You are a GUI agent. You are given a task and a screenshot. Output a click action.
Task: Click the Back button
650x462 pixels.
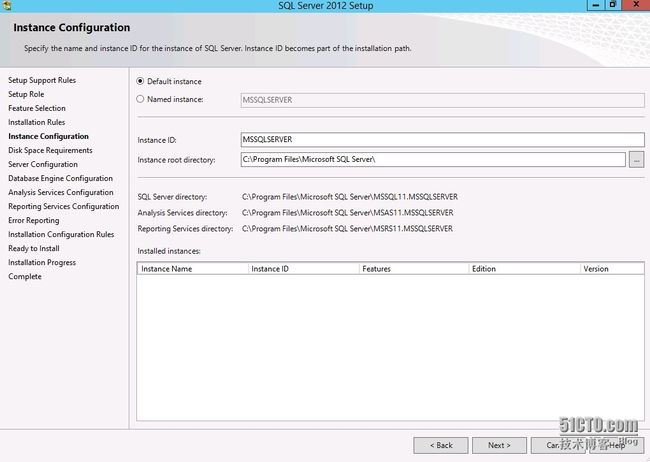[441, 445]
